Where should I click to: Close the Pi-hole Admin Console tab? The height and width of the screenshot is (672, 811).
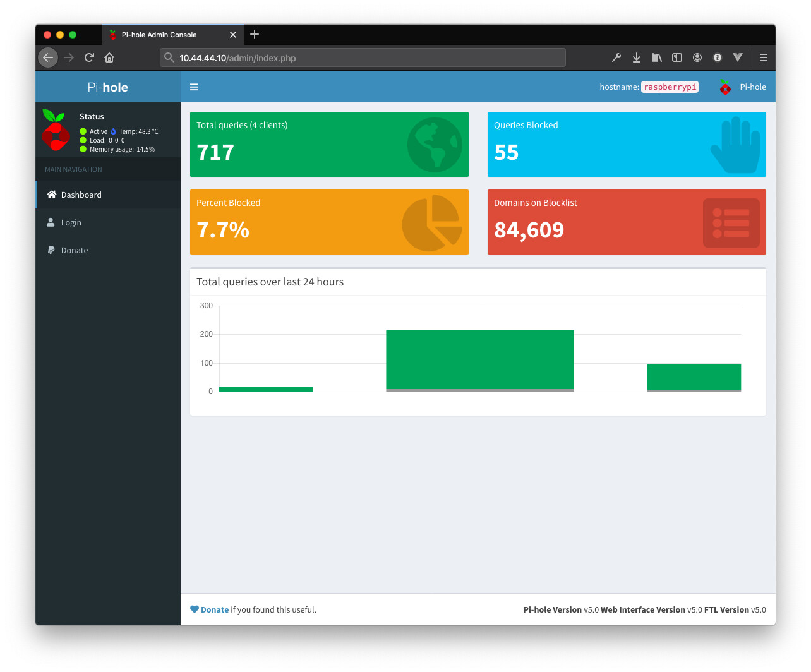[233, 35]
